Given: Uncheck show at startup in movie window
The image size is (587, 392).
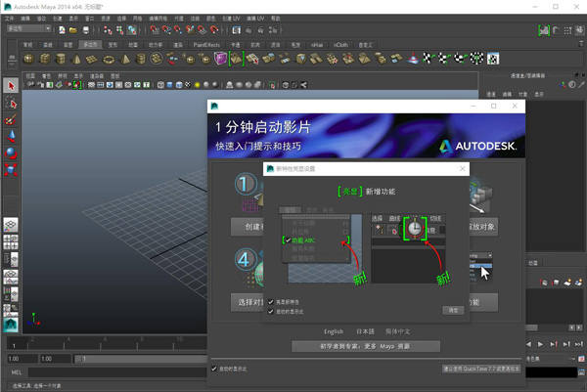Looking at the screenshot, I should click(x=213, y=369).
